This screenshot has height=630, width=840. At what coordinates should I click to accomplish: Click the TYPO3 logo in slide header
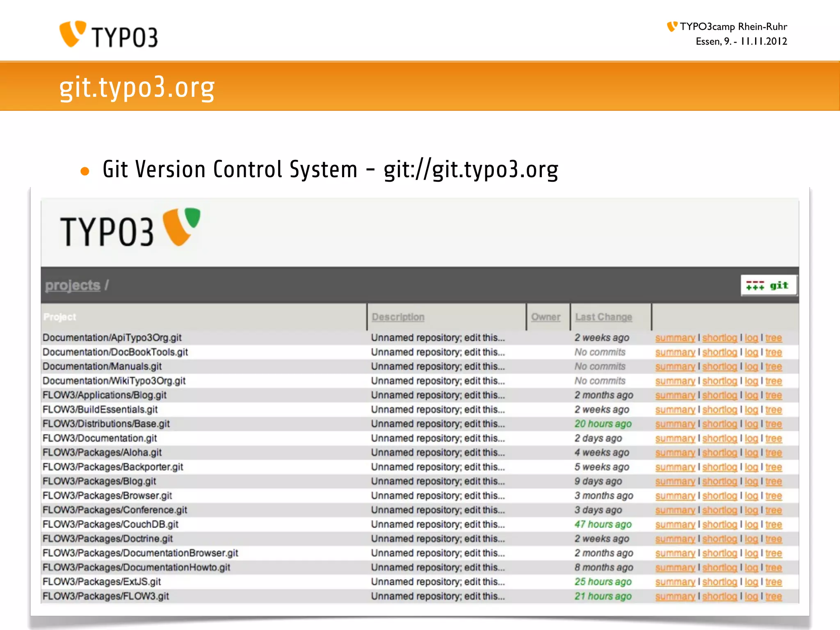coord(109,34)
